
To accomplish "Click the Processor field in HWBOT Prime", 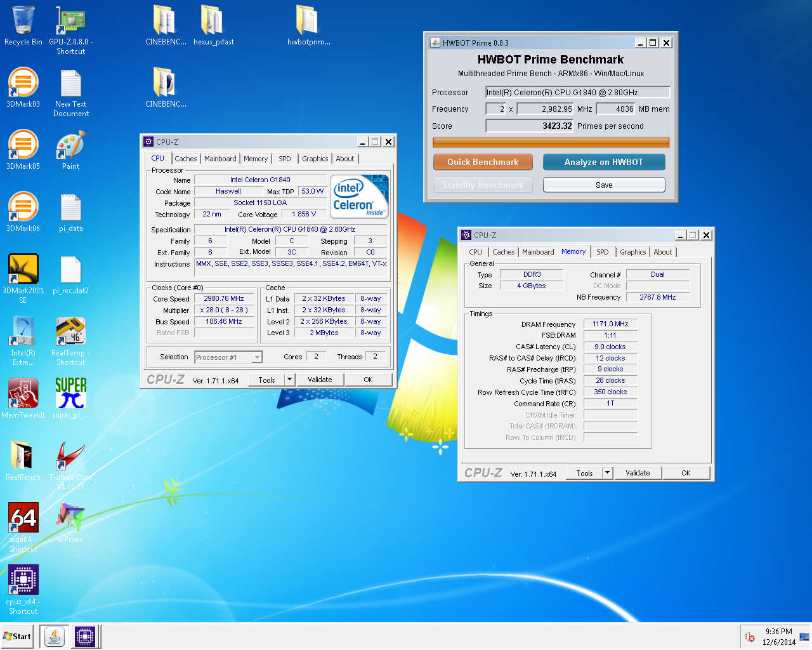I will tap(578, 92).
